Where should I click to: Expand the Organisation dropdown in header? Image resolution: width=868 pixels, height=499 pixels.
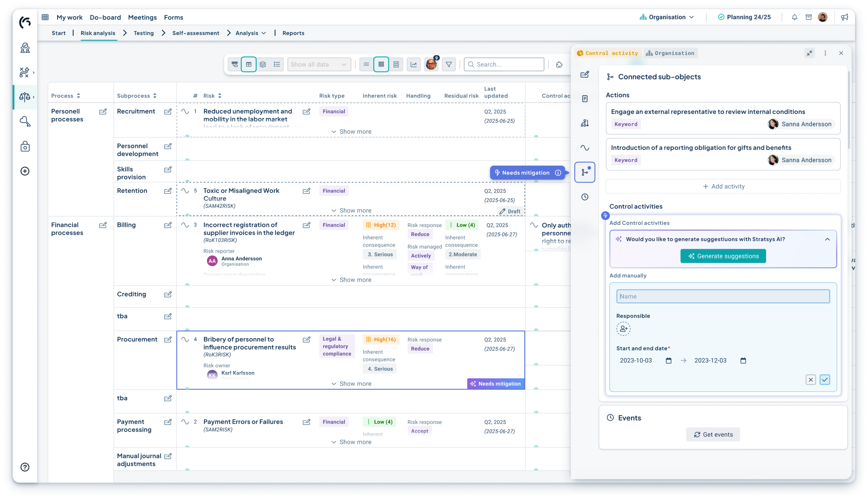667,17
